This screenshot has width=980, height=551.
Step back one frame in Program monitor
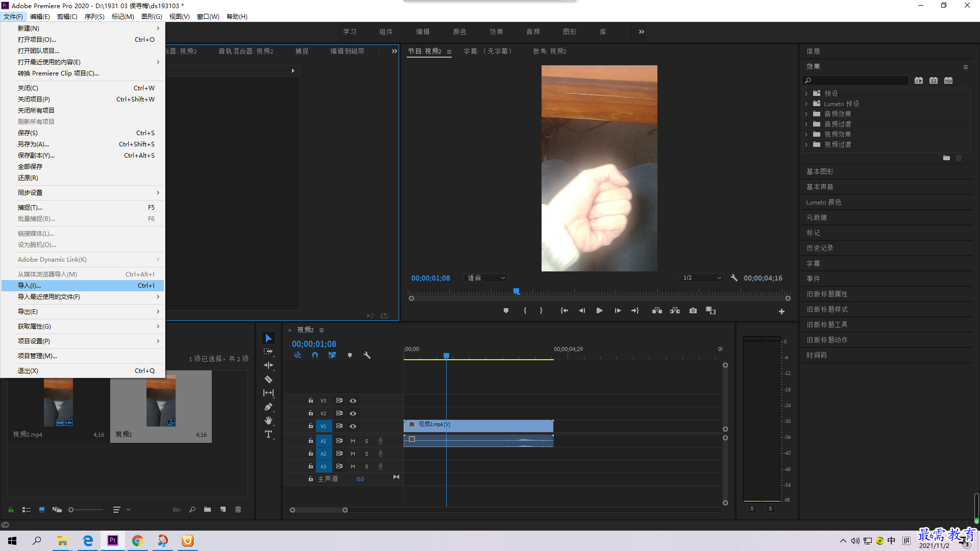coord(582,311)
